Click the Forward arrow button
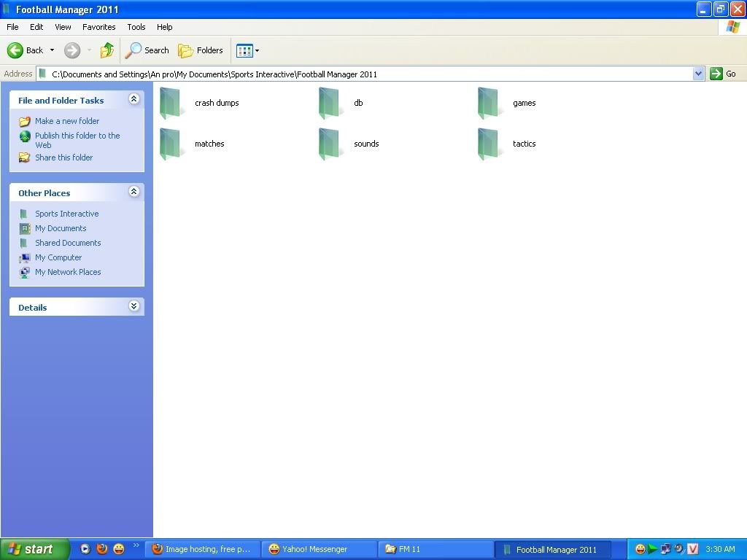Viewport: 747px width, 560px height. [x=72, y=50]
